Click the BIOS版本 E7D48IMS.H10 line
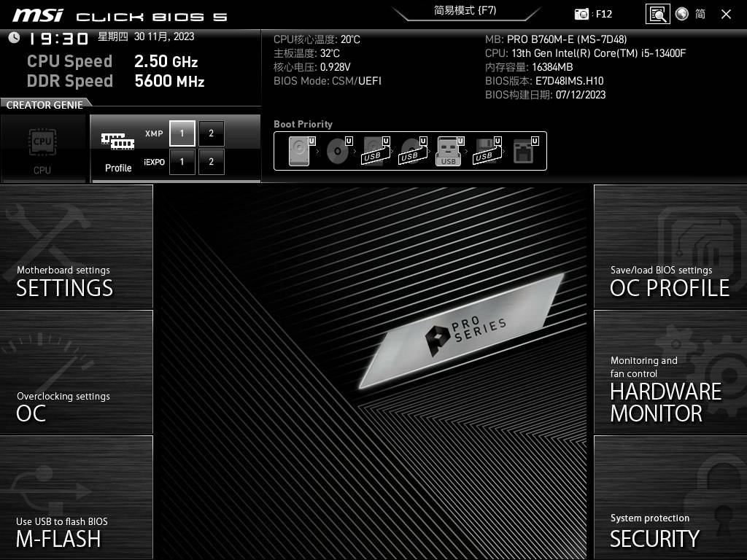Image resolution: width=747 pixels, height=560 pixels. (x=544, y=81)
